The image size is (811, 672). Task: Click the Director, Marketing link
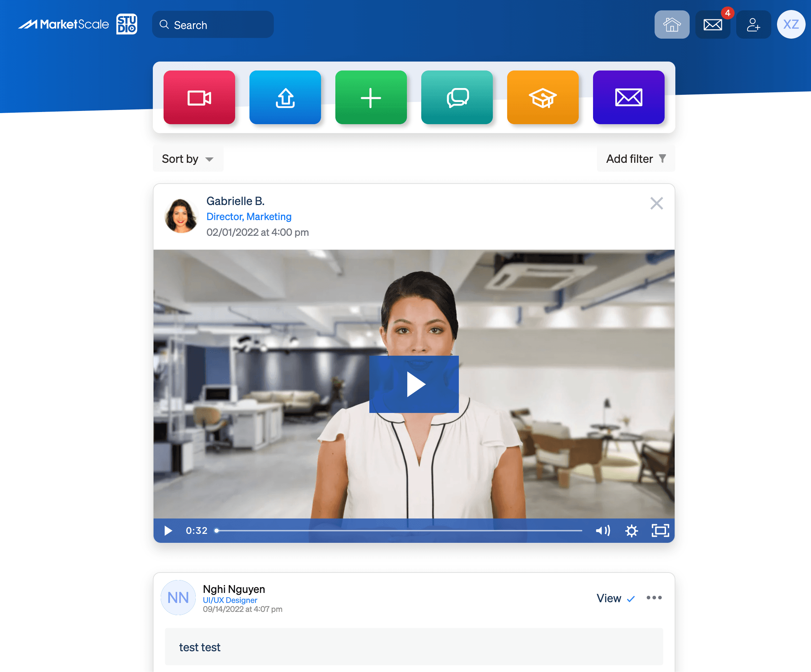249,216
